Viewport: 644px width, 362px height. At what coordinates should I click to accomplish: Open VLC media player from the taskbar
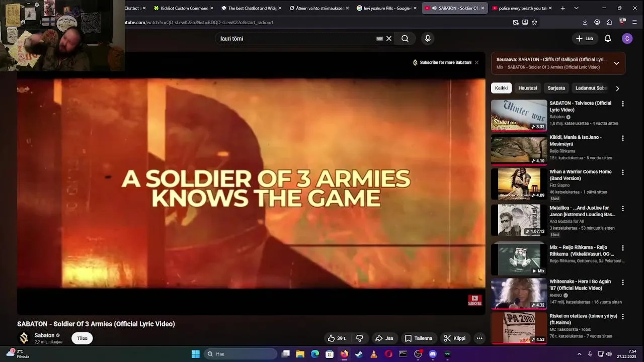click(x=374, y=354)
